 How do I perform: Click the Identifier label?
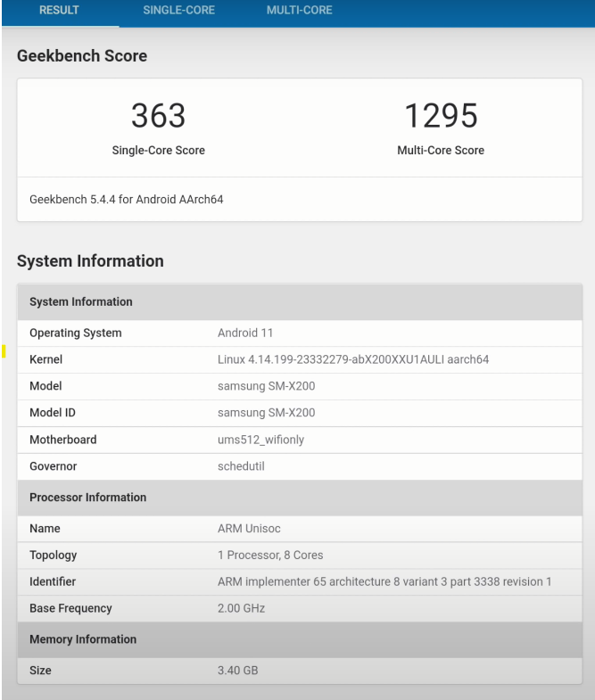[53, 581]
